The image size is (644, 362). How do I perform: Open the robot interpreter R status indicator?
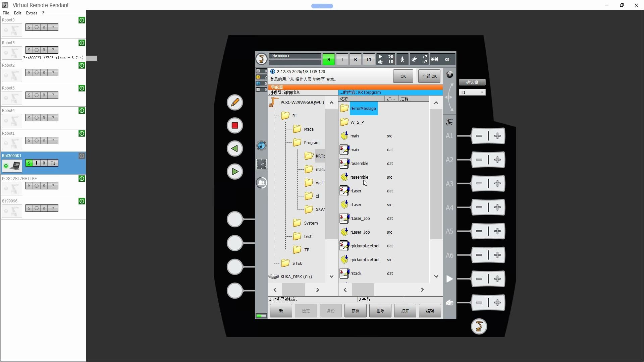coord(356,59)
